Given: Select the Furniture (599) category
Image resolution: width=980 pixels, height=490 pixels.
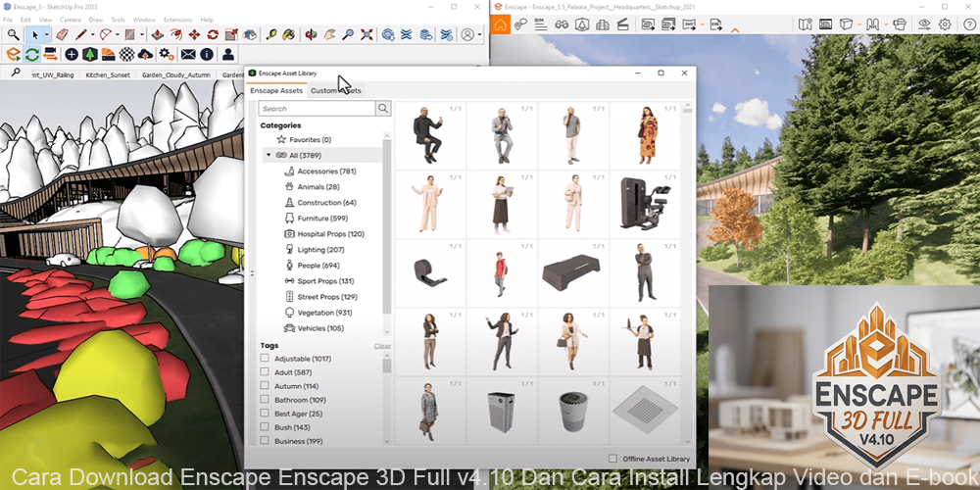Looking at the screenshot, I should 316,219.
